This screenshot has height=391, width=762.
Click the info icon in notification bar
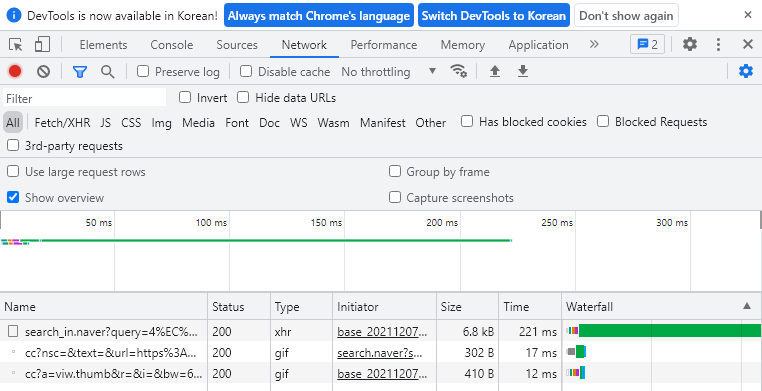click(14, 15)
